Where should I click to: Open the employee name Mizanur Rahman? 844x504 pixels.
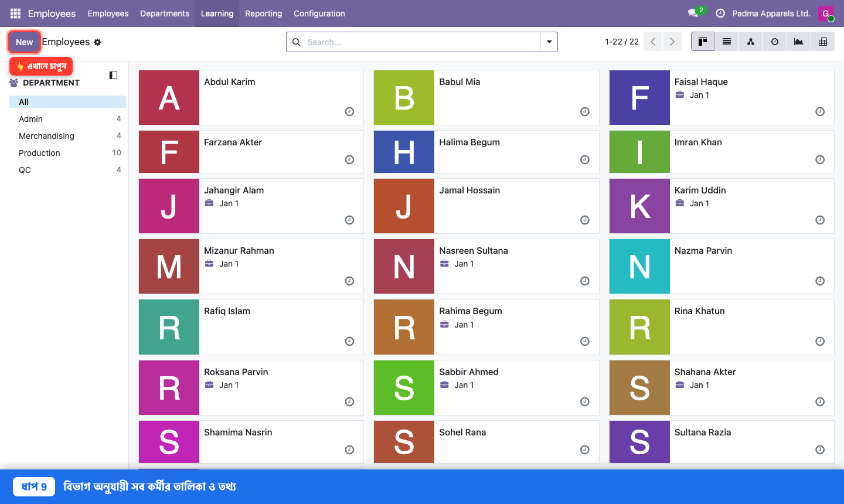[x=239, y=251]
